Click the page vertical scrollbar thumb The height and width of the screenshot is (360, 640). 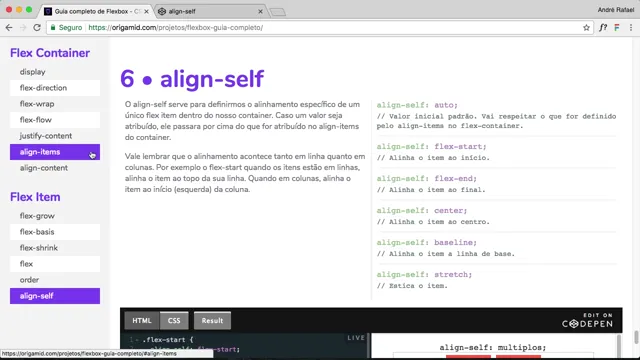(636, 338)
